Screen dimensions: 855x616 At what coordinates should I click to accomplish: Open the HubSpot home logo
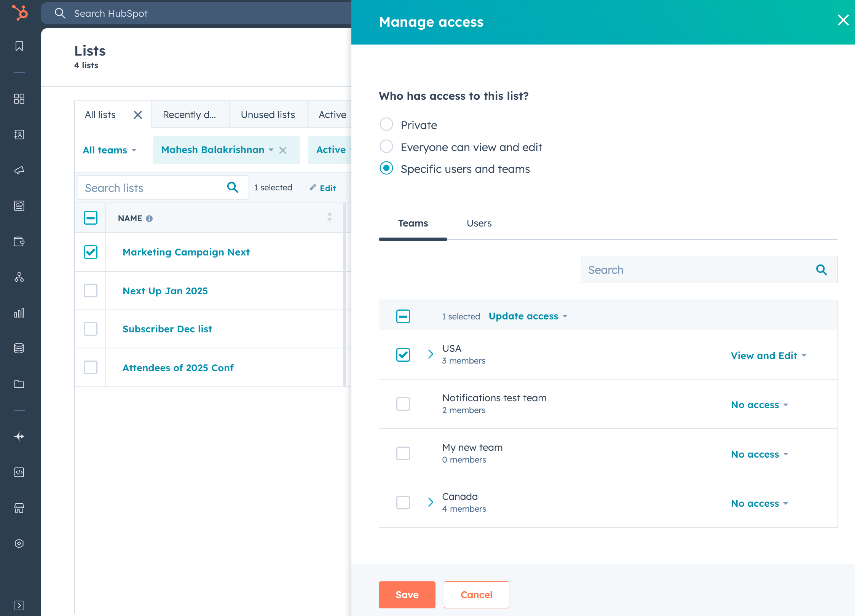[19, 13]
